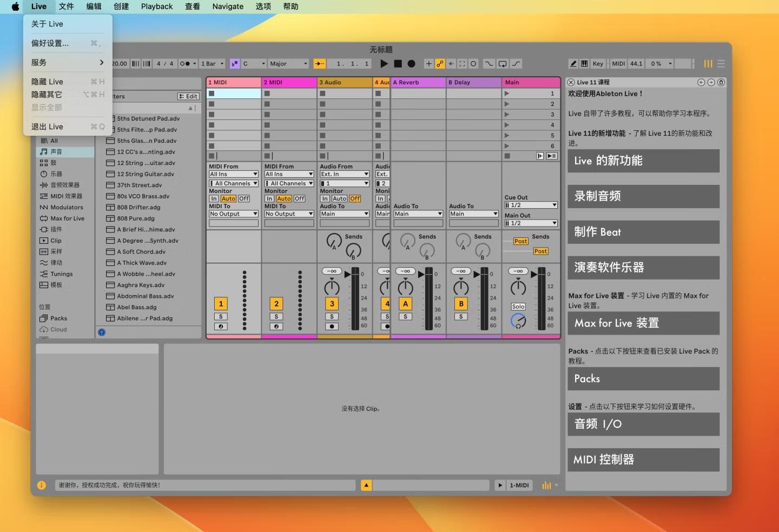Click track A Reverb pan knob
This screenshot has width=779, height=532.
click(405, 287)
